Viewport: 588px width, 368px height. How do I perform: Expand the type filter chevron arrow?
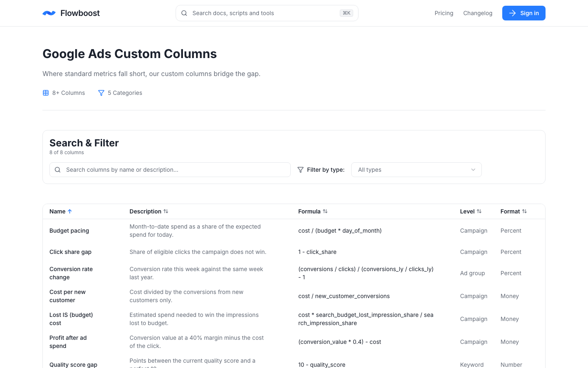point(473,170)
